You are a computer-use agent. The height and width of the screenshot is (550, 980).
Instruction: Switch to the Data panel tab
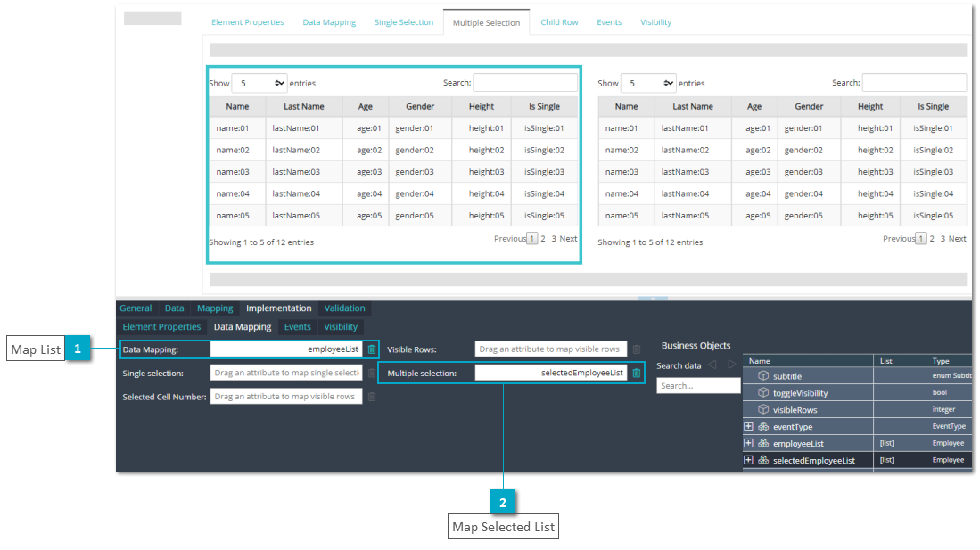[175, 308]
